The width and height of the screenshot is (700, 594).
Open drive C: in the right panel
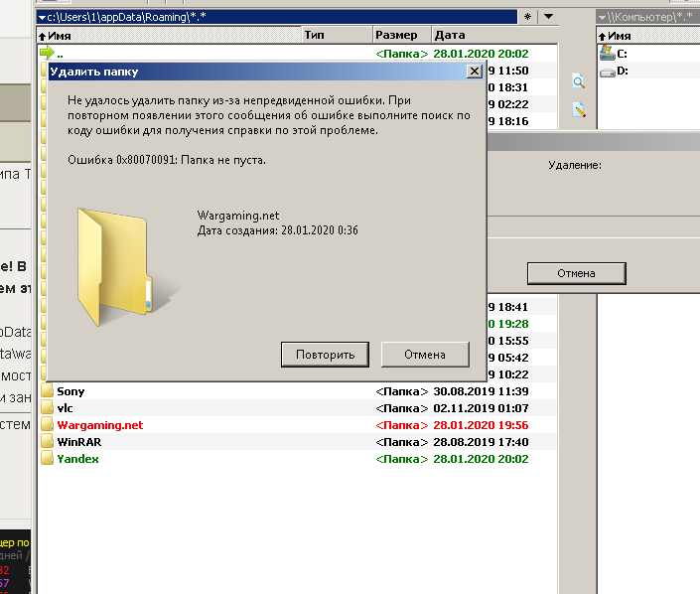coord(614,54)
